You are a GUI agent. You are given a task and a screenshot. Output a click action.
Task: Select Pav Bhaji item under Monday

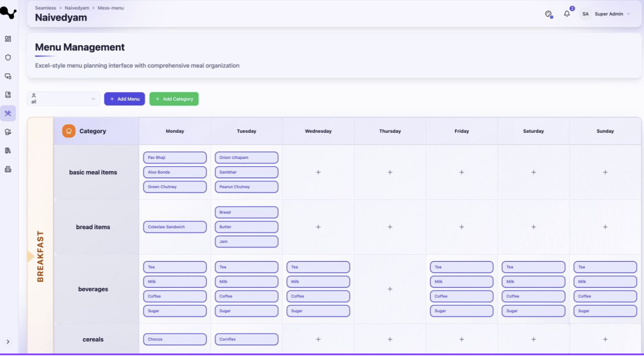(x=175, y=158)
